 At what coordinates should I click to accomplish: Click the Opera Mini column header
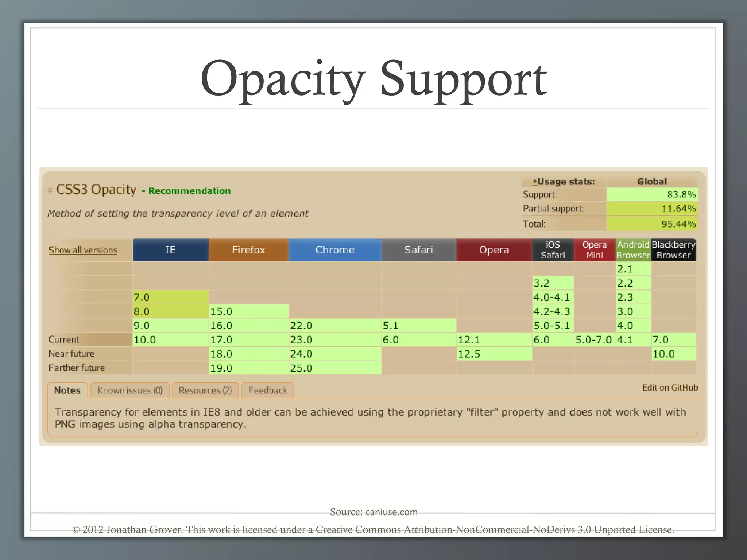[595, 250]
